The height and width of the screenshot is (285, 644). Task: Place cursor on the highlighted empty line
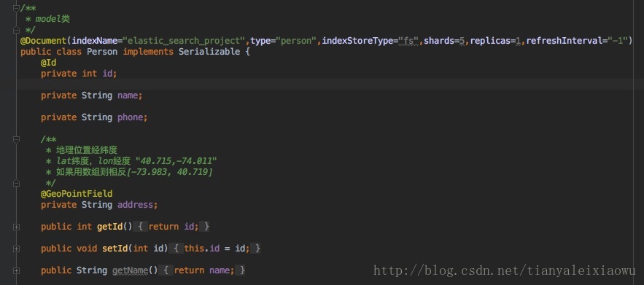tap(330, 85)
